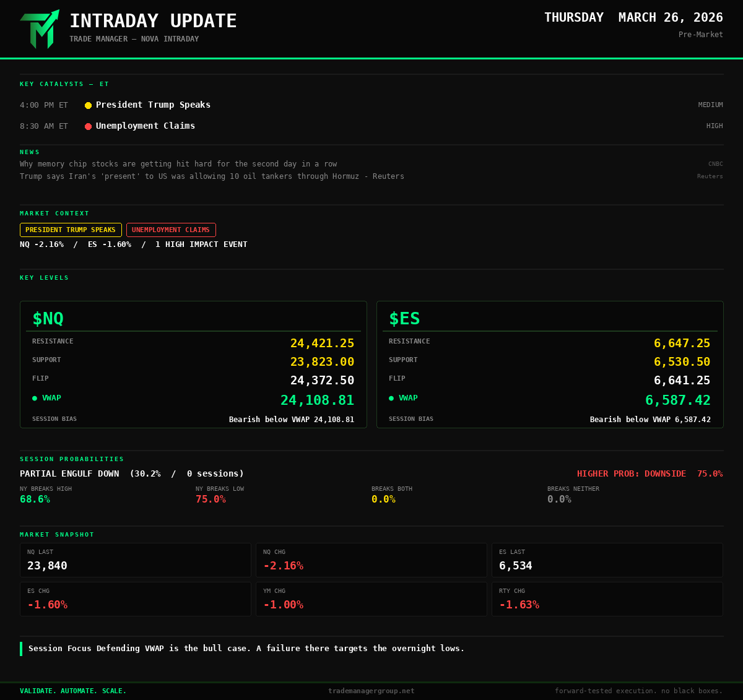Click the CNBC source label

[x=716, y=164]
